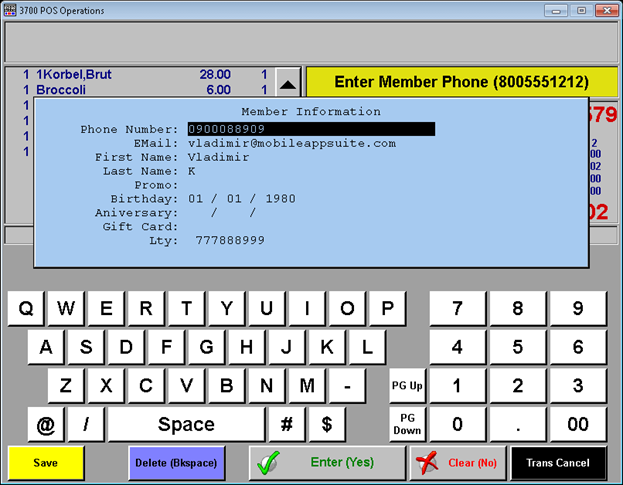Viewport: 623px width, 485px height.
Task: Click the Delete (Bkspace) button
Action: [174, 463]
